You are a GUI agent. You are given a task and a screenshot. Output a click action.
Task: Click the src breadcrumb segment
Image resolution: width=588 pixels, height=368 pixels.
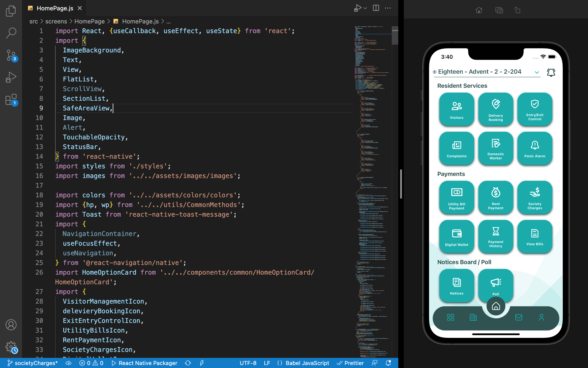click(x=34, y=21)
